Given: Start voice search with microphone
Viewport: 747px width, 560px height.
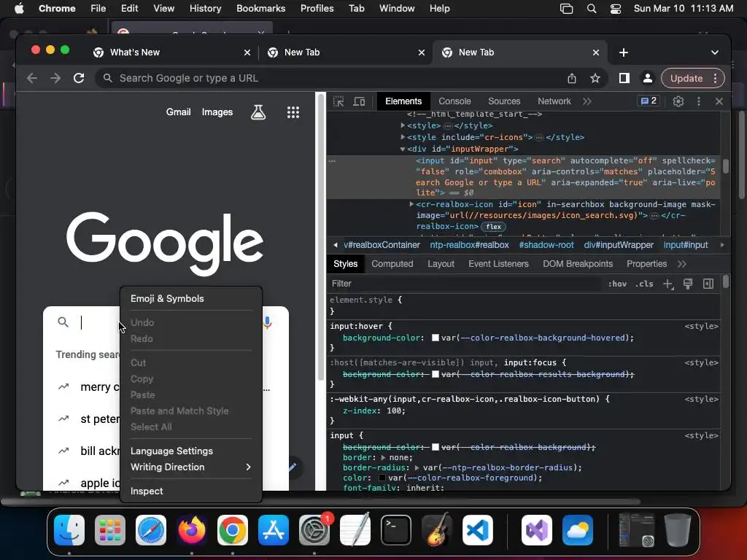Looking at the screenshot, I should pos(267,323).
